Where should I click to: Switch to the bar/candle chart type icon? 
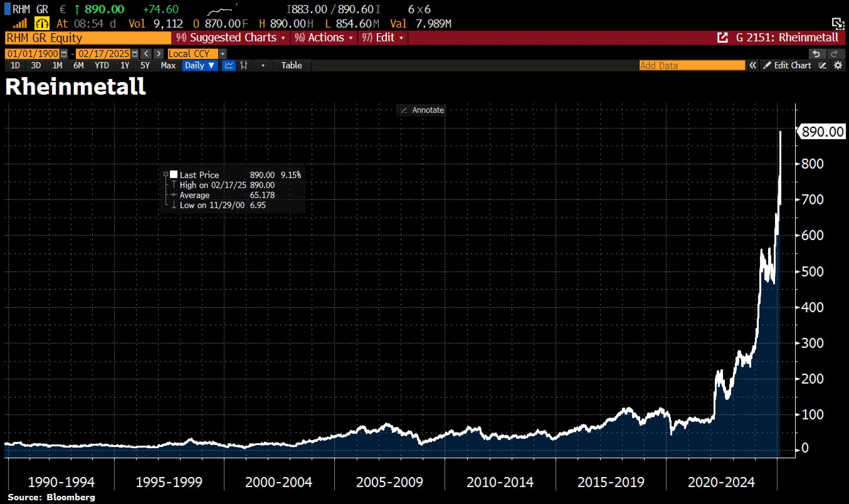pyautogui.click(x=244, y=65)
